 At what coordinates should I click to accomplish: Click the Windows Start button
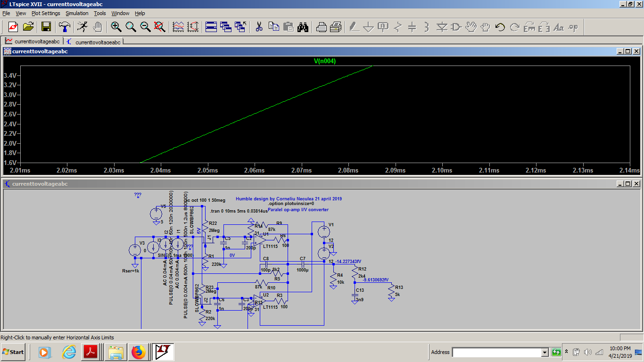pos(13,352)
